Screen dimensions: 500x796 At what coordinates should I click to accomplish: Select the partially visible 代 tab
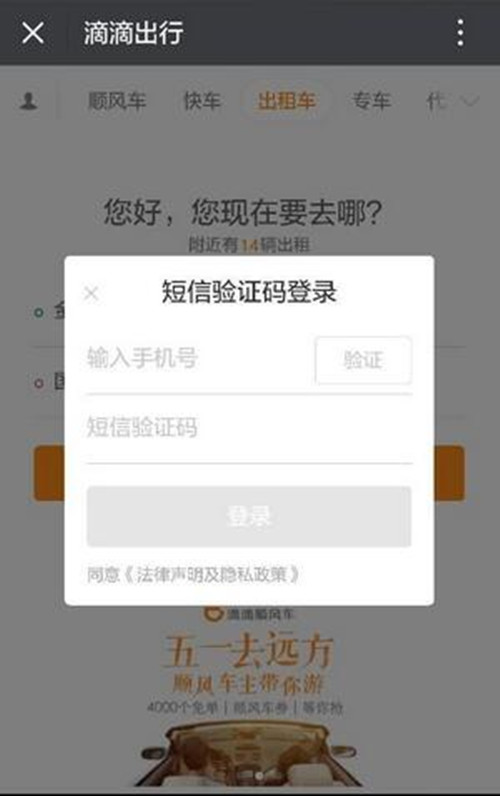coord(436,101)
